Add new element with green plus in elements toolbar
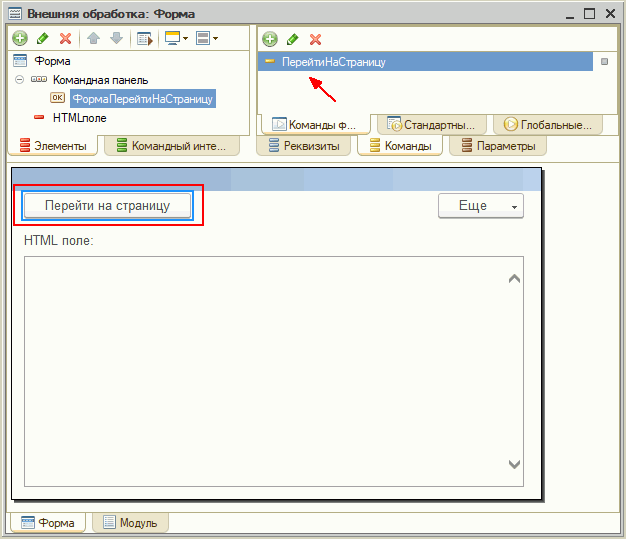 [20, 38]
